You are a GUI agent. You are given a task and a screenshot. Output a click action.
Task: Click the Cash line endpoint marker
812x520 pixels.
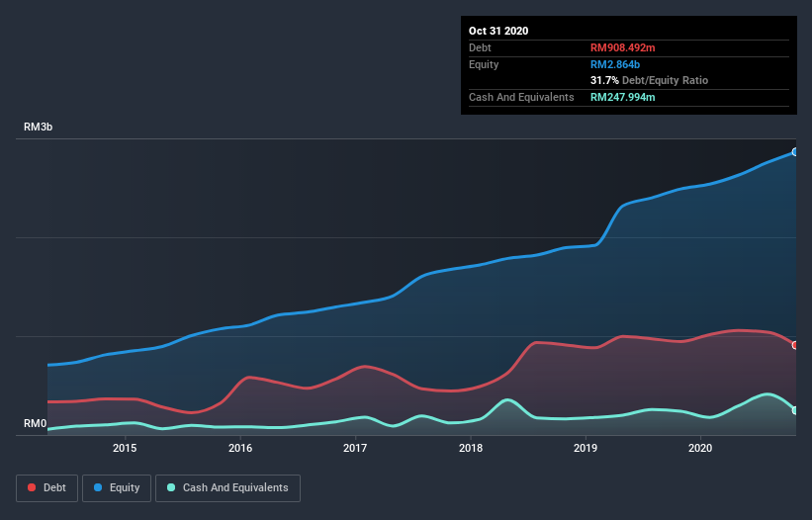[795, 410]
